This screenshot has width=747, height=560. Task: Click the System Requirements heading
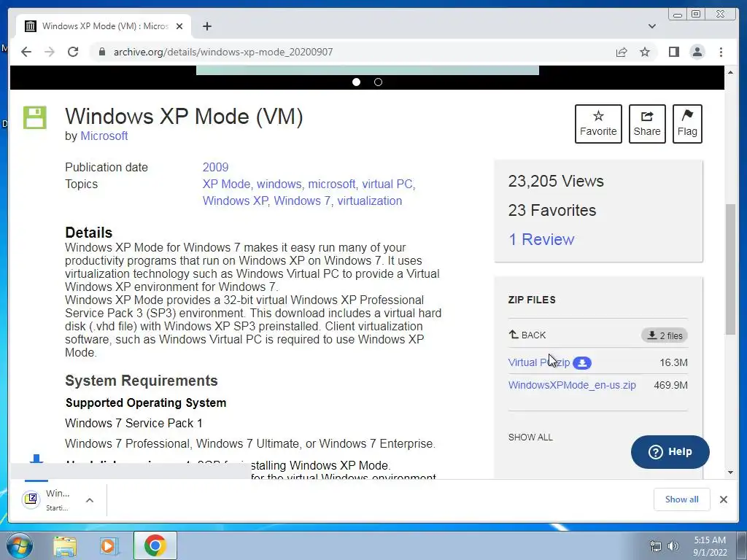142,381
